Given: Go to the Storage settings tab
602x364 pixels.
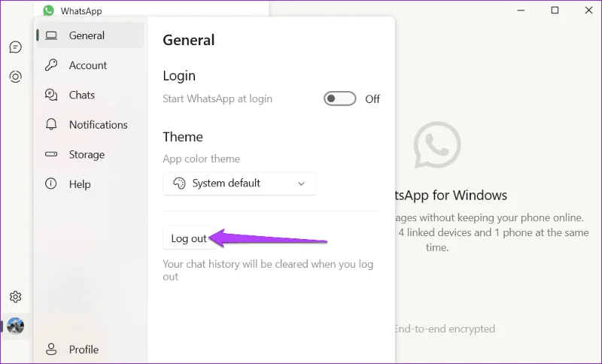Looking at the screenshot, I should tap(90, 154).
